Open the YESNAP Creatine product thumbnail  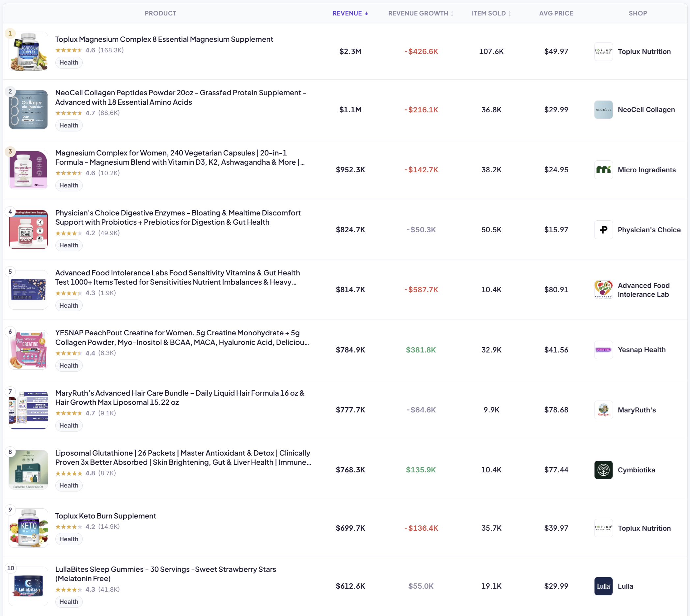pos(28,350)
